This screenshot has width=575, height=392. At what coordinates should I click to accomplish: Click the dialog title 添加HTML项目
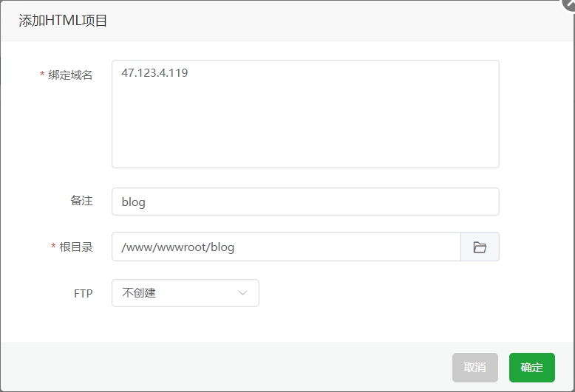tap(63, 21)
